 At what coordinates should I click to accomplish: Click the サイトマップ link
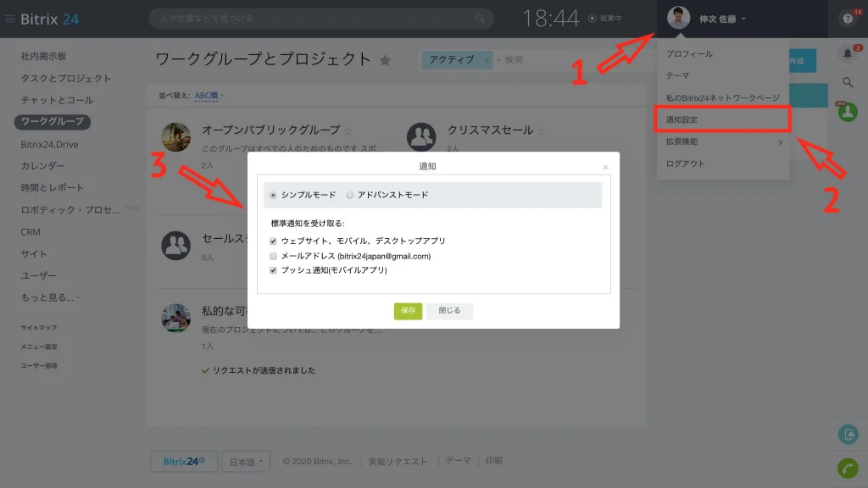(x=39, y=328)
